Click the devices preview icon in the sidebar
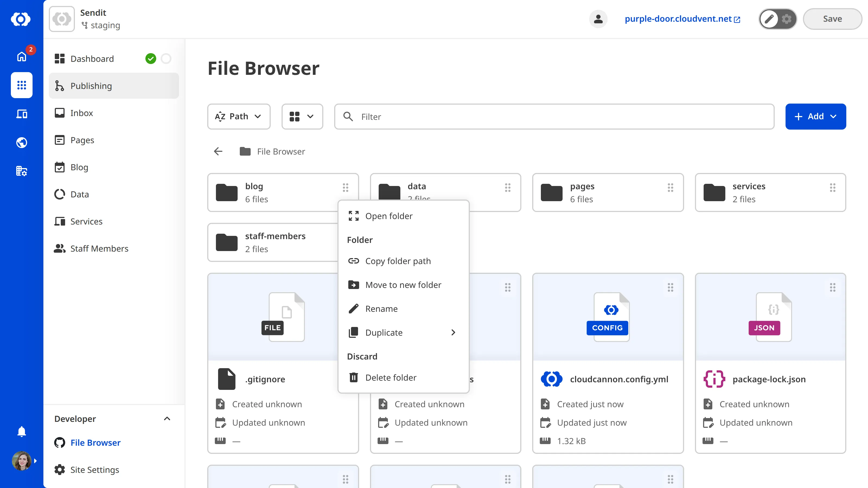This screenshot has width=868, height=488. coord(21,114)
